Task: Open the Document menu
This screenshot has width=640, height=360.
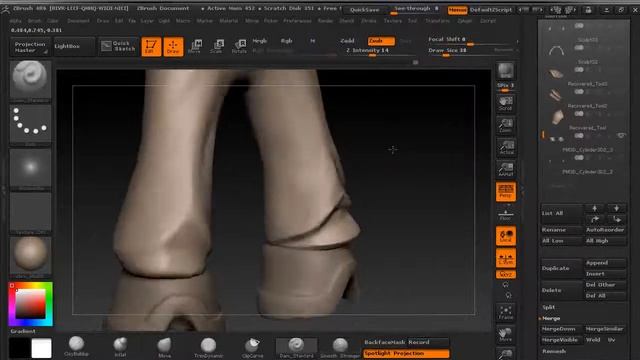Action: [x=78, y=20]
